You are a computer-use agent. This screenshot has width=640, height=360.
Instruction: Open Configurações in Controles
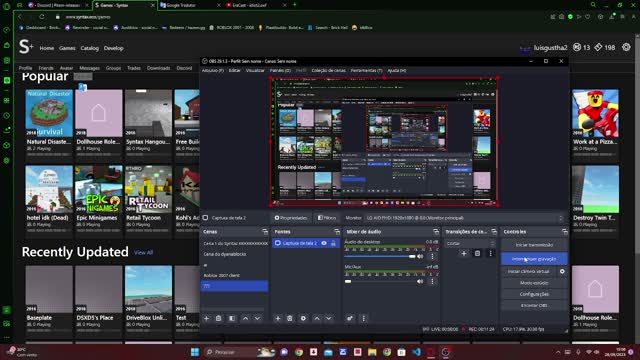pyautogui.click(x=534, y=294)
